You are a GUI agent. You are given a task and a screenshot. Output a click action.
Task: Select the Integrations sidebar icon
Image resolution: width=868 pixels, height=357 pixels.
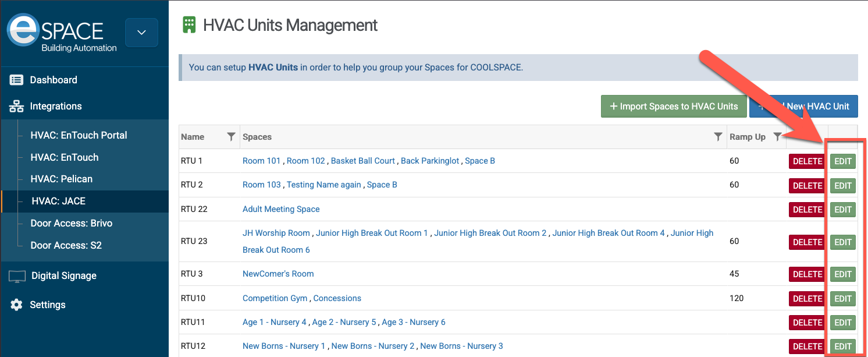point(17,106)
